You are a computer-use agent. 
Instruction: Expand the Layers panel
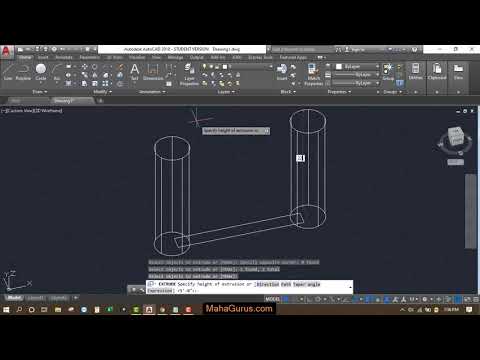coord(226,92)
